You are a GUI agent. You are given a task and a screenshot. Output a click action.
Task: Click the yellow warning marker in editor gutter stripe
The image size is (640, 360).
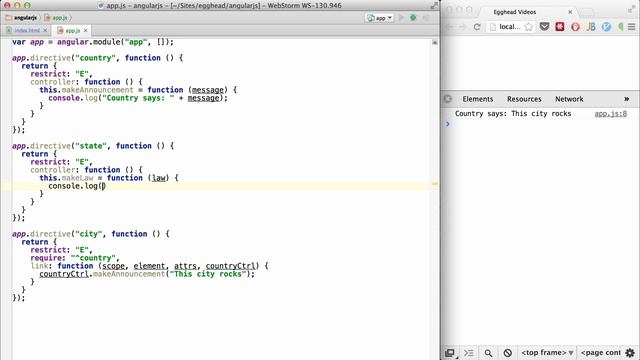(435, 184)
